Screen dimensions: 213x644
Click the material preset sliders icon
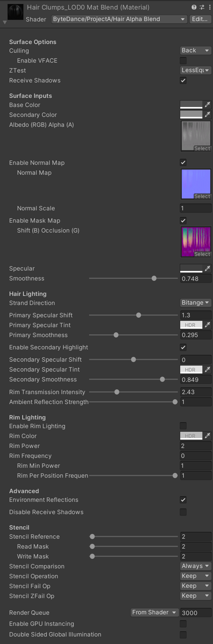[x=202, y=7]
